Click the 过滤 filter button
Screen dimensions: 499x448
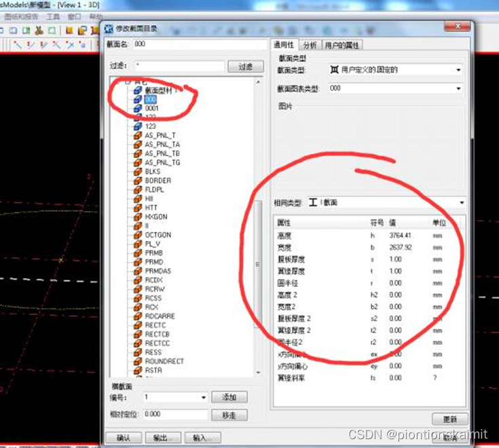(x=246, y=67)
